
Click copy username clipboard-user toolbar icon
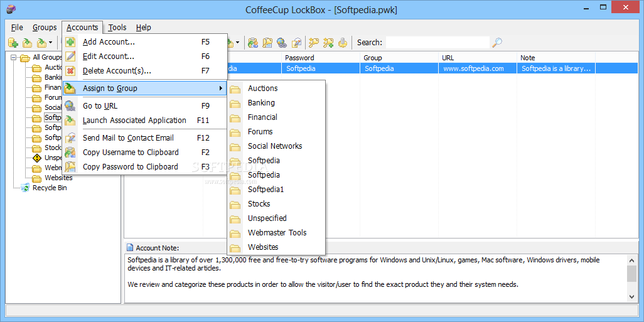pos(254,42)
